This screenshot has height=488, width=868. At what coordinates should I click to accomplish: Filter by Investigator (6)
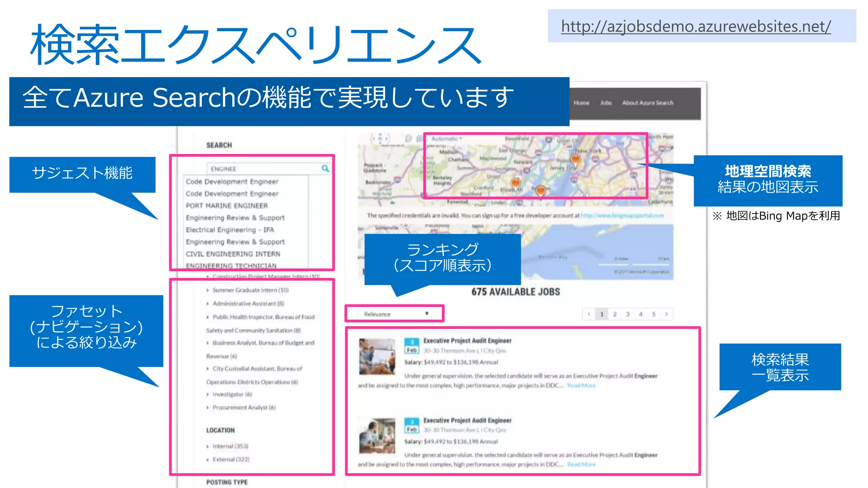click(x=232, y=394)
